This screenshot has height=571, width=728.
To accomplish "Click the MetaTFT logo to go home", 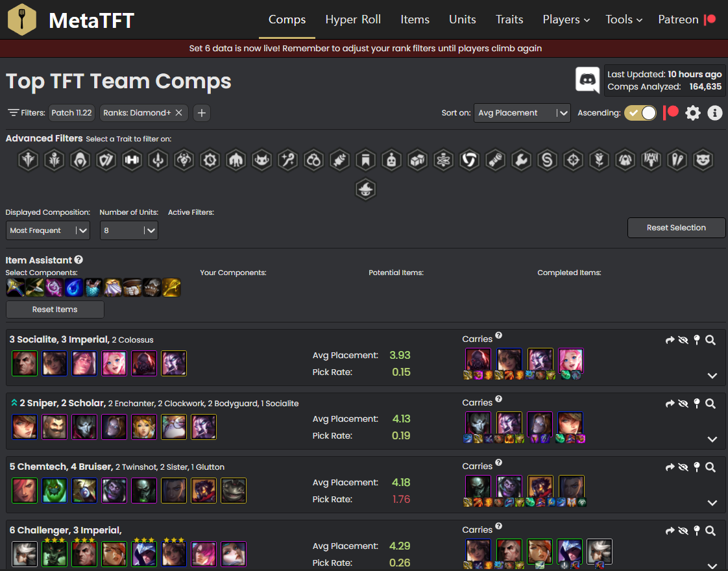I will tap(71, 19).
